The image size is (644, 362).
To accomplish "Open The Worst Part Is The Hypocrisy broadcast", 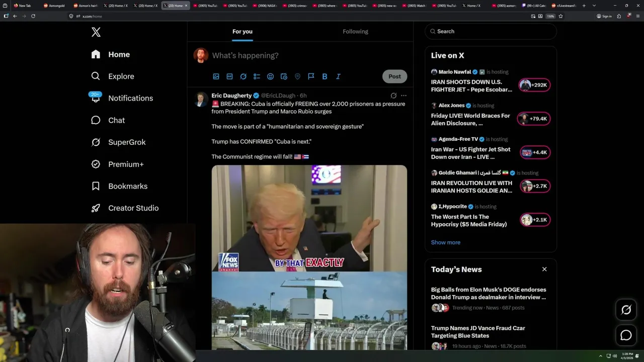I will (469, 220).
